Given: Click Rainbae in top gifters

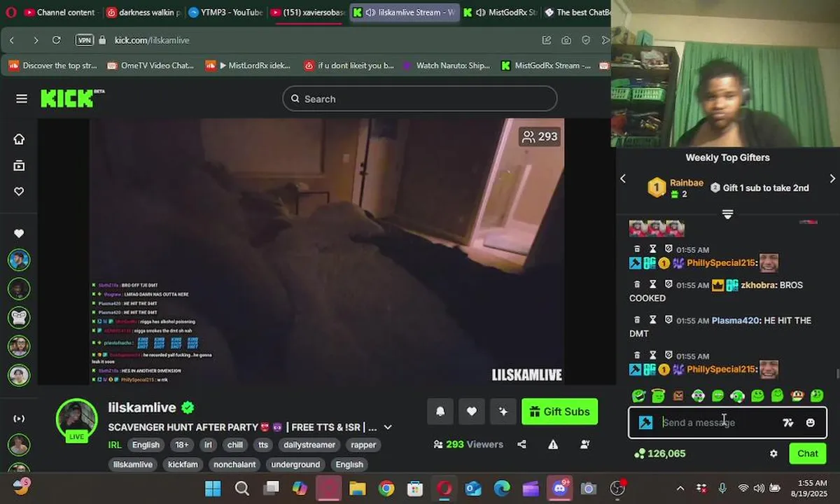Looking at the screenshot, I should pyautogui.click(x=686, y=183).
